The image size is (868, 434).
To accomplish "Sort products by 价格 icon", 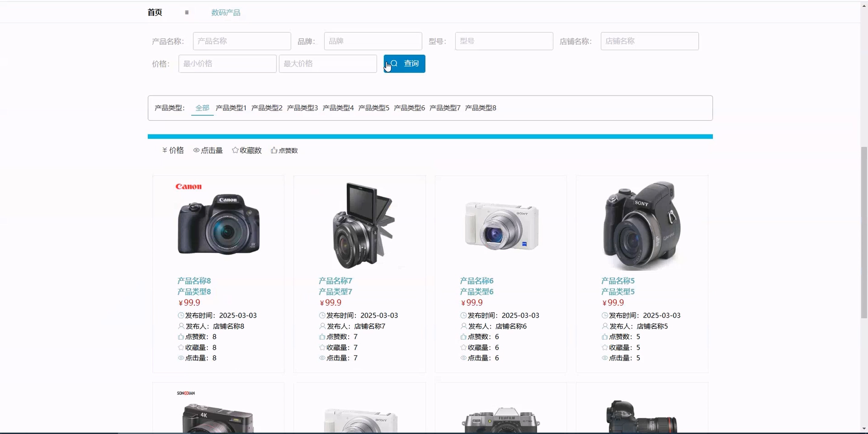I will coord(165,150).
